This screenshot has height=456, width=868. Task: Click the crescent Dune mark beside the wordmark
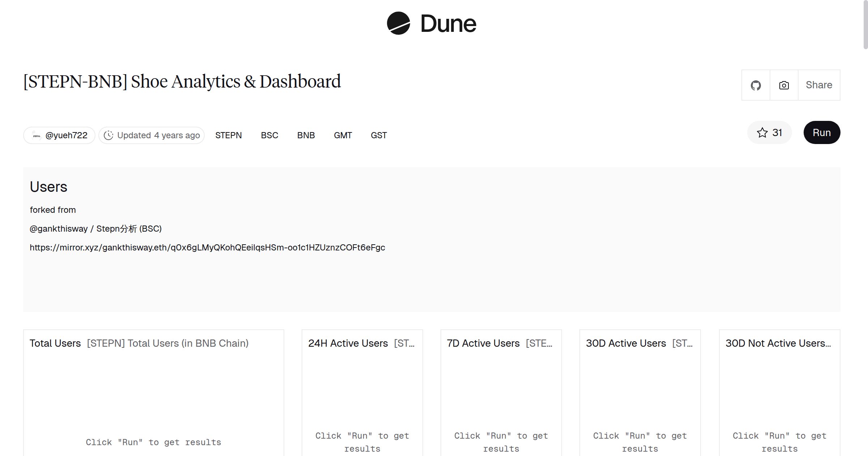point(398,23)
